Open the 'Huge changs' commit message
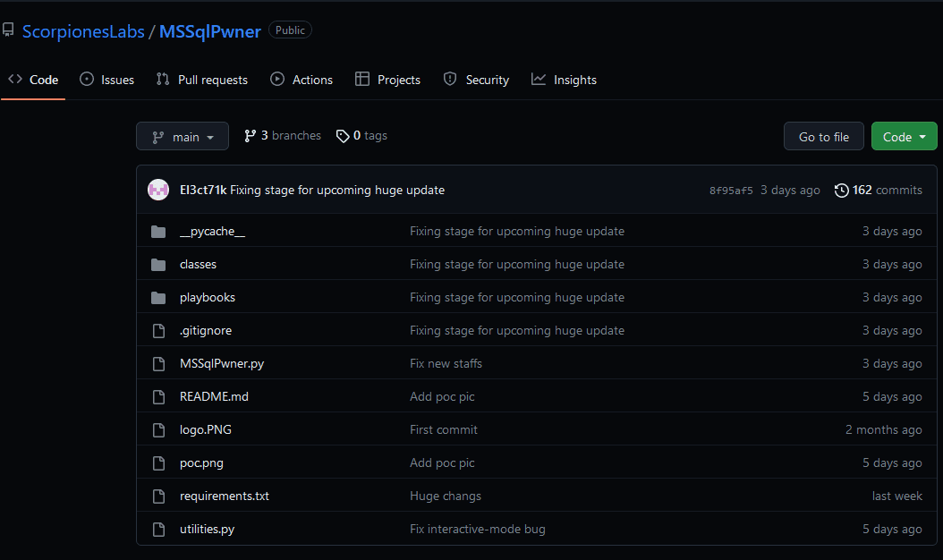The width and height of the screenshot is (943, 560). (x=446, y=496)
